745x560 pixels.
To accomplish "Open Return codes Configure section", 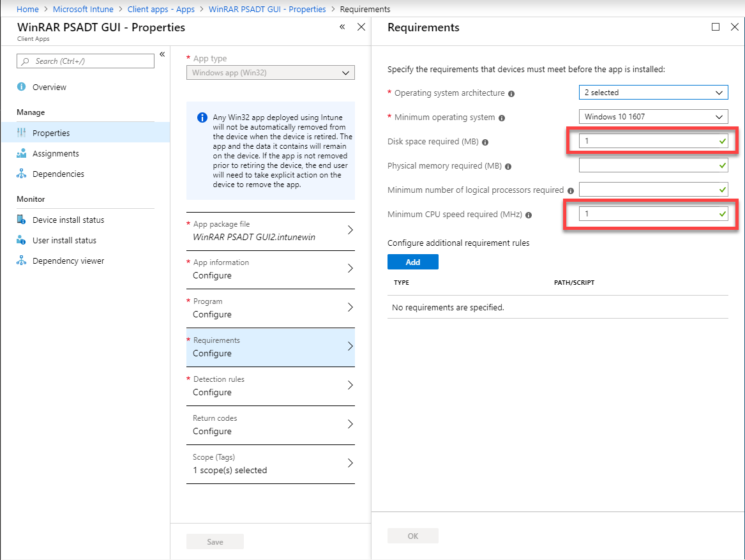I will pyautogui.click(x=270, y=425).
